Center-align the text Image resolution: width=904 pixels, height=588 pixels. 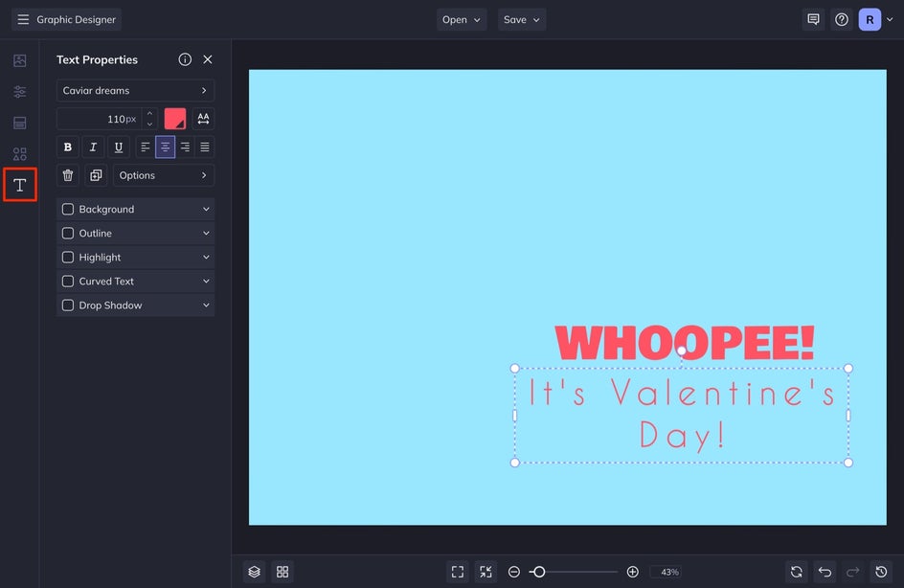click(165, 147)
